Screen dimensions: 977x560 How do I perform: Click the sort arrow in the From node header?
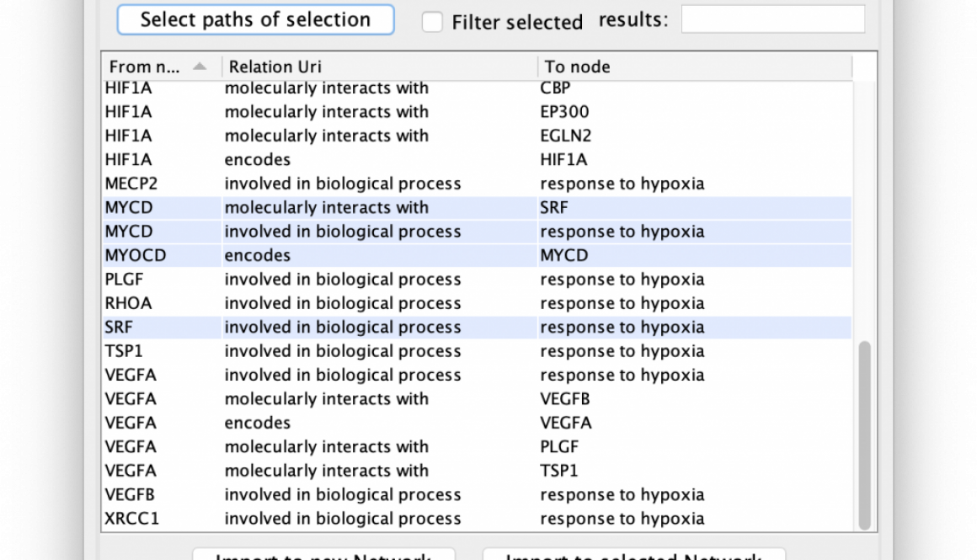(199, 67)
